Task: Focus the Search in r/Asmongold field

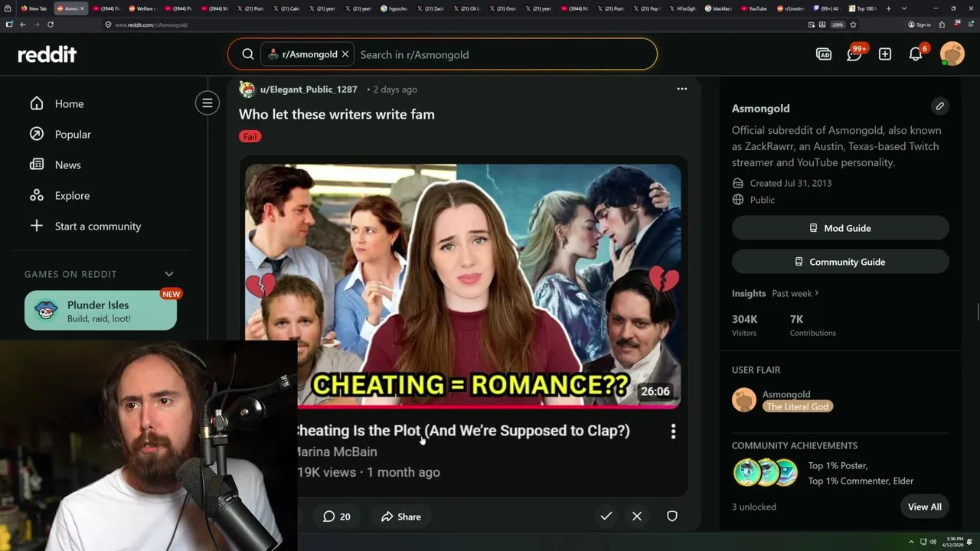Action: pyautogui.click(x=505, y=54)
